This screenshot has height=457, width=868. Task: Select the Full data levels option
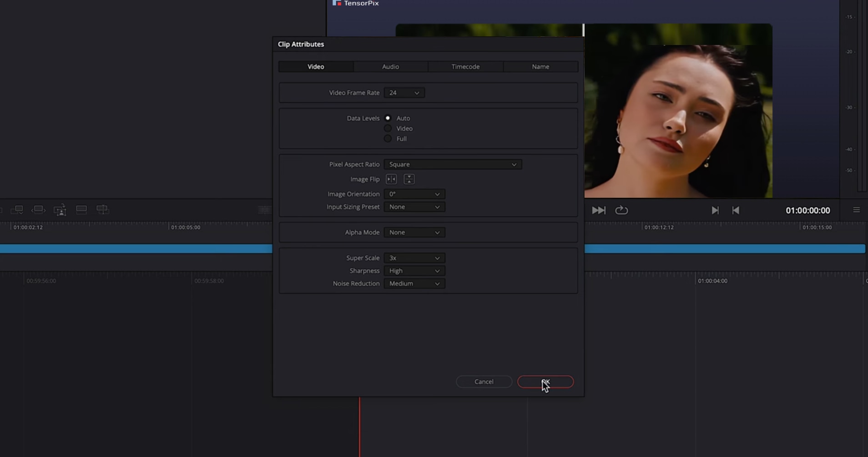tap(388, 139)
